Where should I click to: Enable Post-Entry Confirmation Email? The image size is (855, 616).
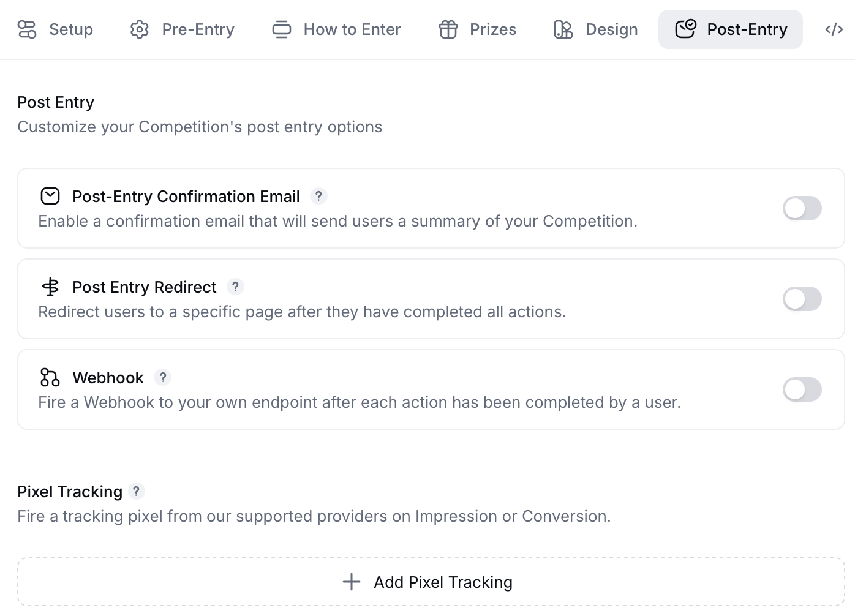click(x=802, y=208)
